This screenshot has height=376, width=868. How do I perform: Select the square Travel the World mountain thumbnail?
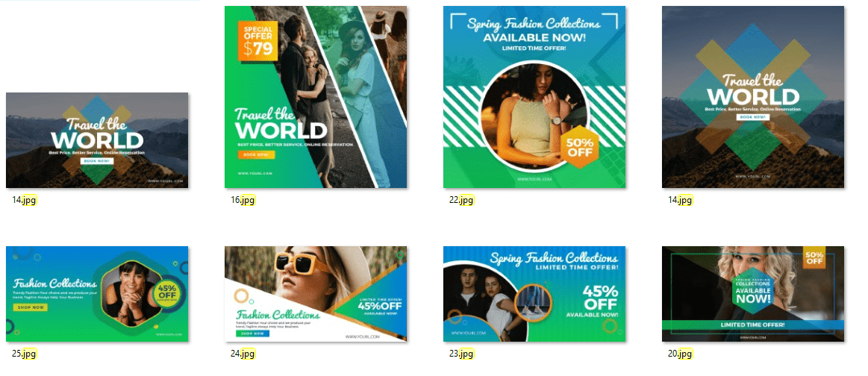753,97
